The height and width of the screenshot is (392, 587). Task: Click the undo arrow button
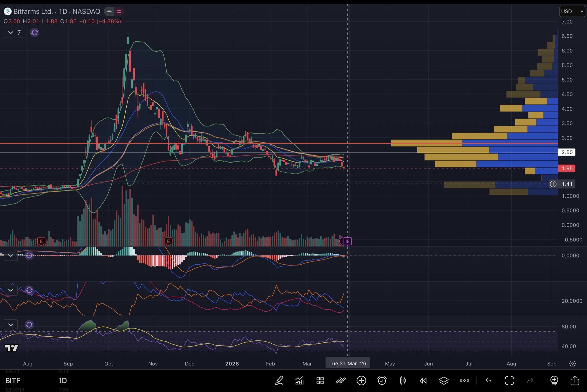click(x=489, y=381)
